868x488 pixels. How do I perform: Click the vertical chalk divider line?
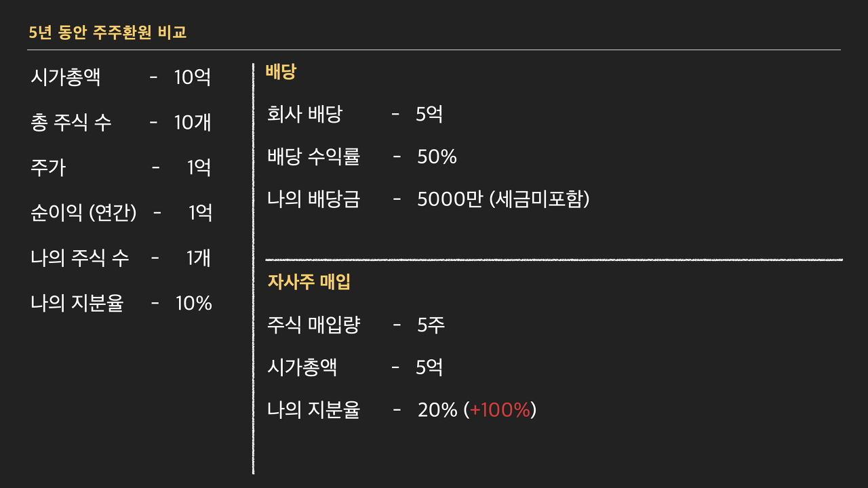click(253, 268)
